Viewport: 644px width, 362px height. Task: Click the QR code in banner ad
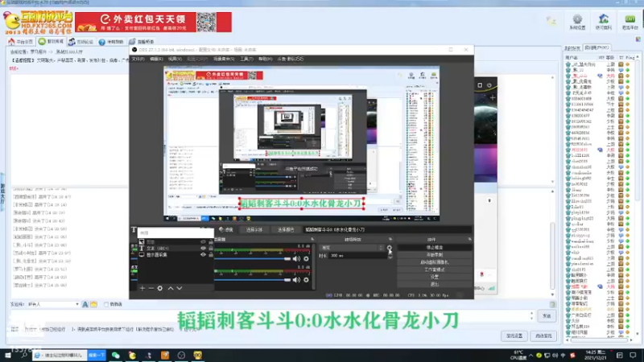[206, 22]
